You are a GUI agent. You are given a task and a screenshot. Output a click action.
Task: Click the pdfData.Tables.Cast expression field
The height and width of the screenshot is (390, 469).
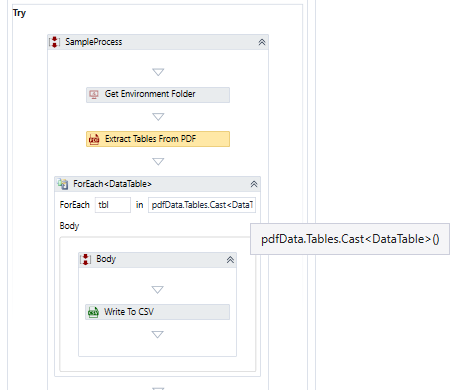[x=202, y=205]
